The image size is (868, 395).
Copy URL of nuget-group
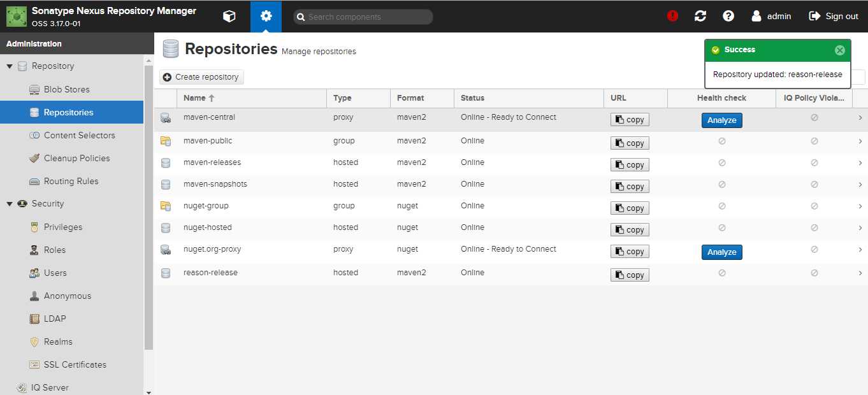pos(630,208)
